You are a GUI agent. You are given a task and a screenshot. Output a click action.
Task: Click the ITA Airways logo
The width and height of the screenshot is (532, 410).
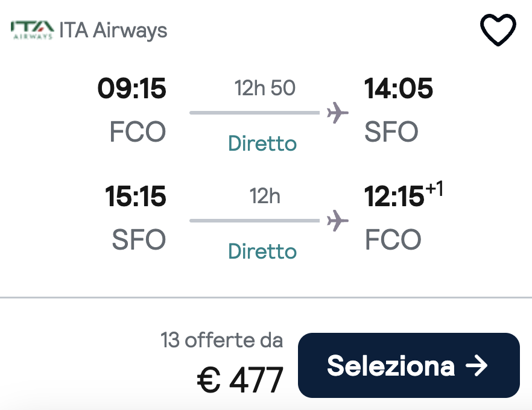click(x=32, y=30)
